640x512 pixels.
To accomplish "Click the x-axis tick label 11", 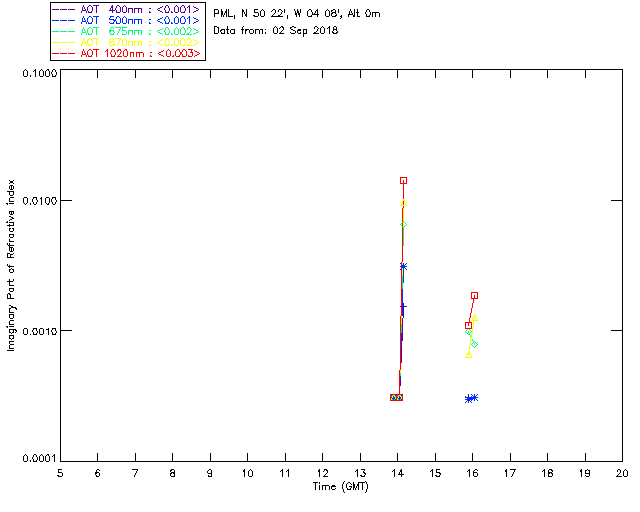I will tap(285, 473).
